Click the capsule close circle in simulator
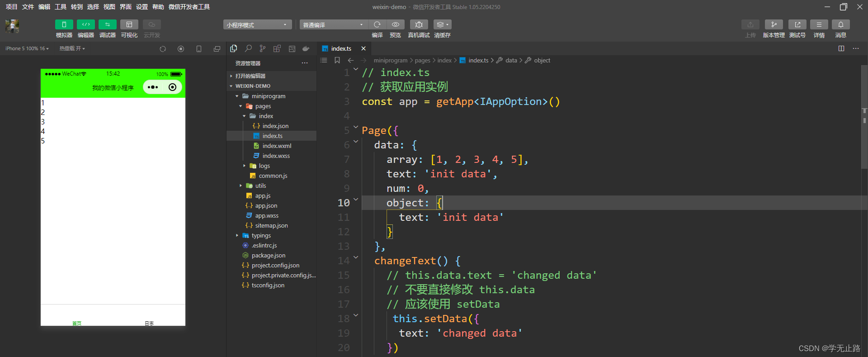 click(x=172, y=87)
